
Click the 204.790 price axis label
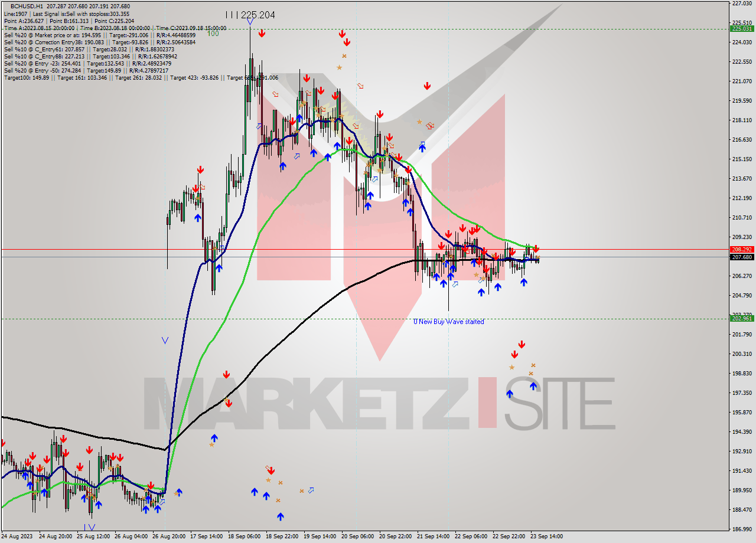[742, 296]
